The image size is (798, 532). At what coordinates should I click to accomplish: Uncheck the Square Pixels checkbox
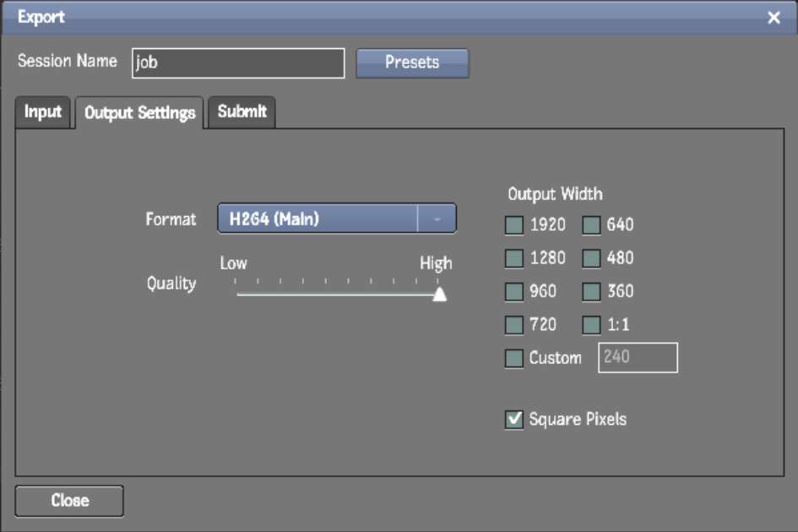(x=514, y=420)
